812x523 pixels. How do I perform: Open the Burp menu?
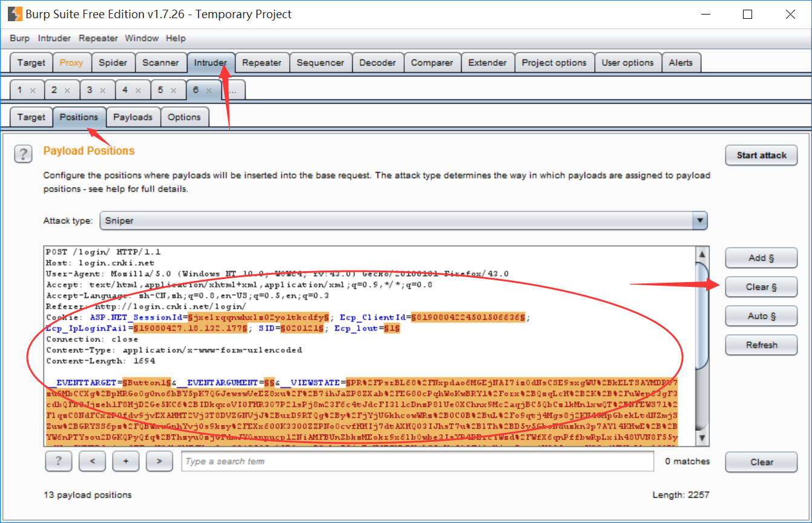coord(19,38)
